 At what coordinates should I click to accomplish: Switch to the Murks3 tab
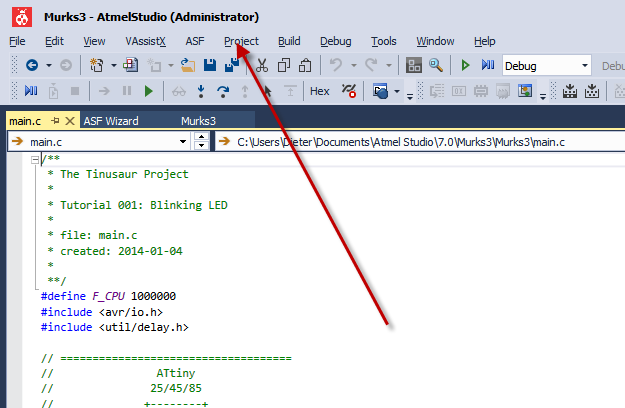point(198,121)
